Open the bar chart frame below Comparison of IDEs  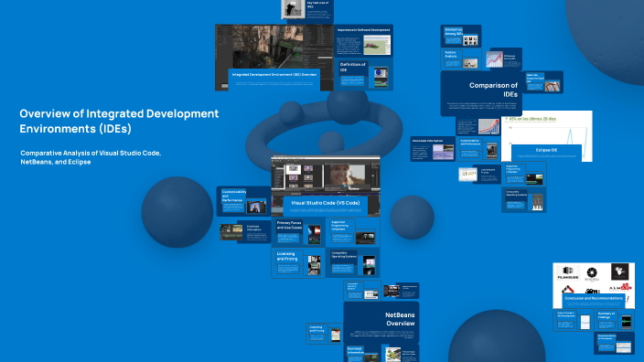478,126
